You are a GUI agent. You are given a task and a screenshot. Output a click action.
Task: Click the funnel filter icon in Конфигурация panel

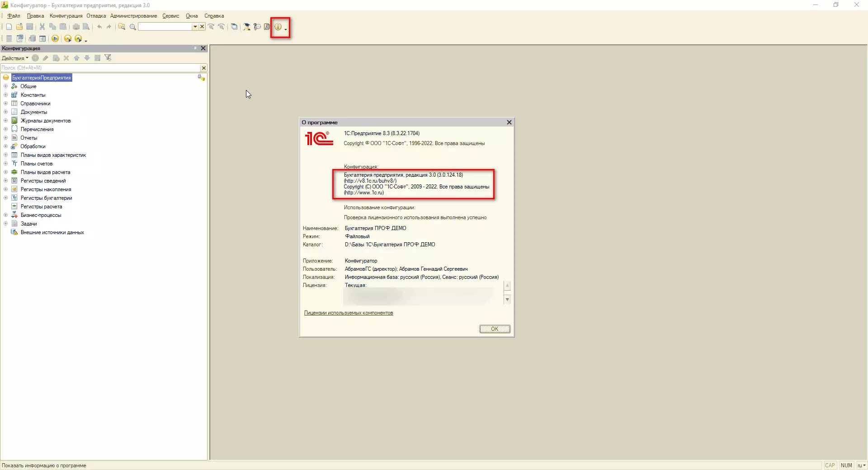[108, 58]
